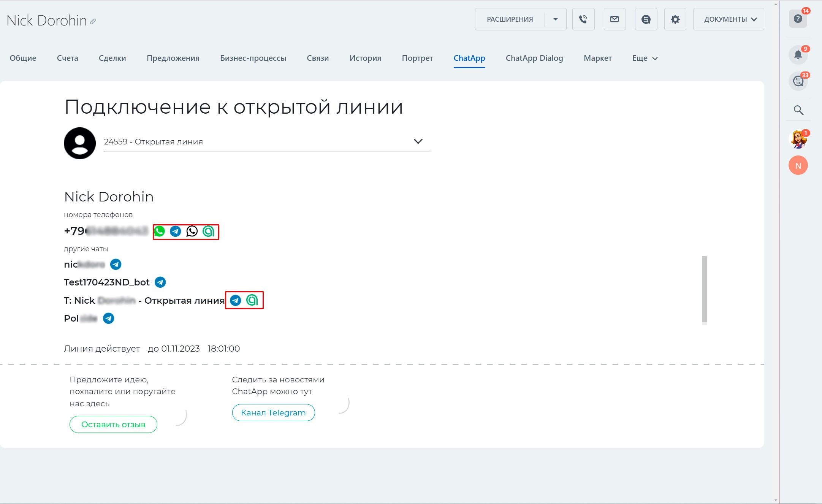Click the green WhatsApp icon next to phone number

[160, 231]
